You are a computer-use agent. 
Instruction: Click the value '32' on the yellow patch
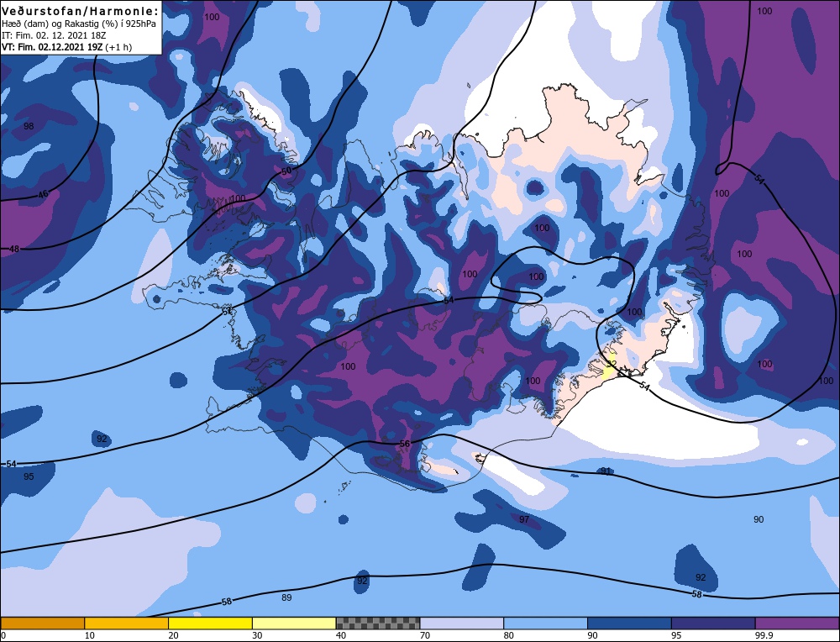[x=612, y=365]
